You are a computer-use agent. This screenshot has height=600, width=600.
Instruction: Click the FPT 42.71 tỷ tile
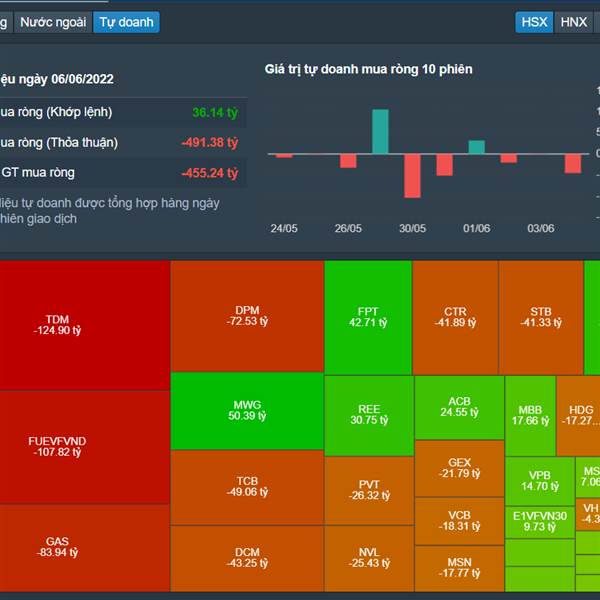point(368,317)
